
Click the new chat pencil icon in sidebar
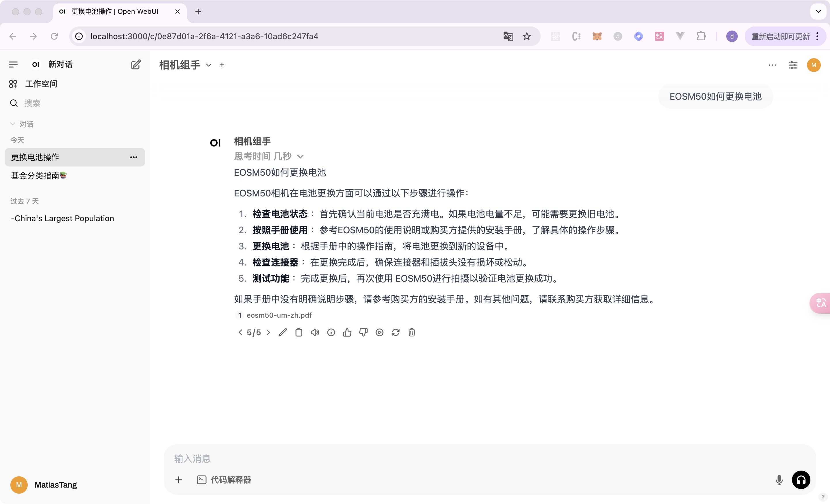click(x=136, y=64)
